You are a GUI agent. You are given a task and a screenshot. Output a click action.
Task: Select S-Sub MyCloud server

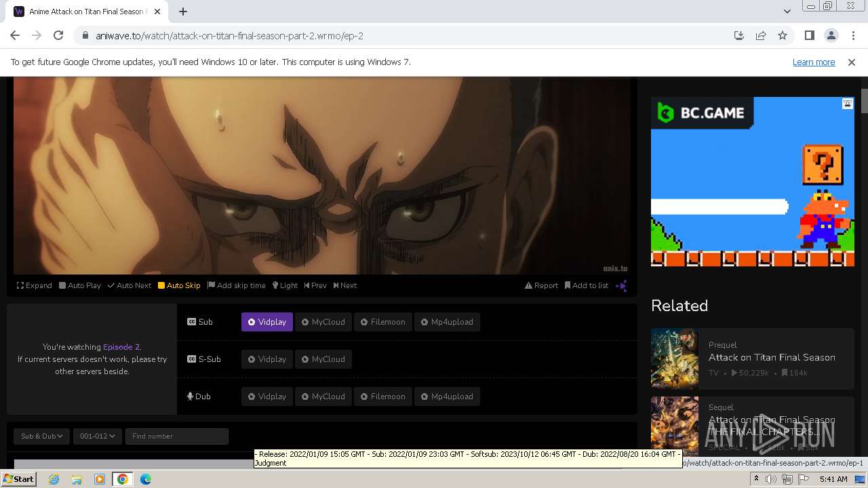[323, 359]
